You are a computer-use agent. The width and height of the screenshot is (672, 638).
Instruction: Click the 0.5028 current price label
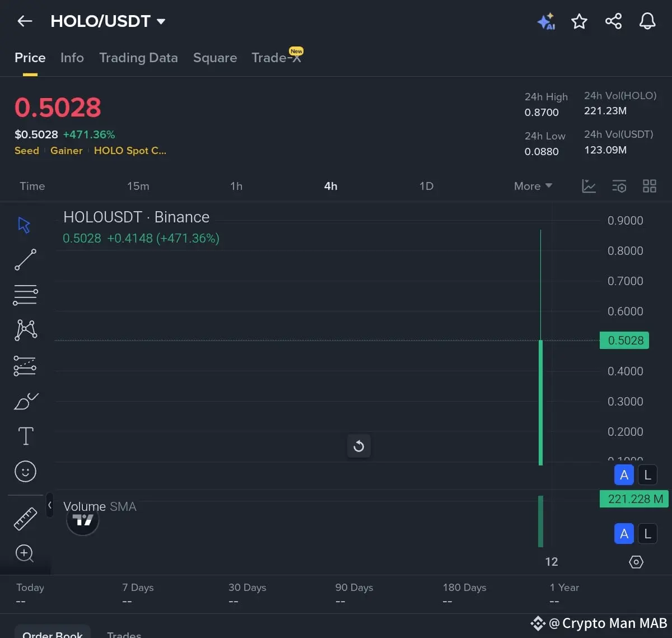coord(624,340)
